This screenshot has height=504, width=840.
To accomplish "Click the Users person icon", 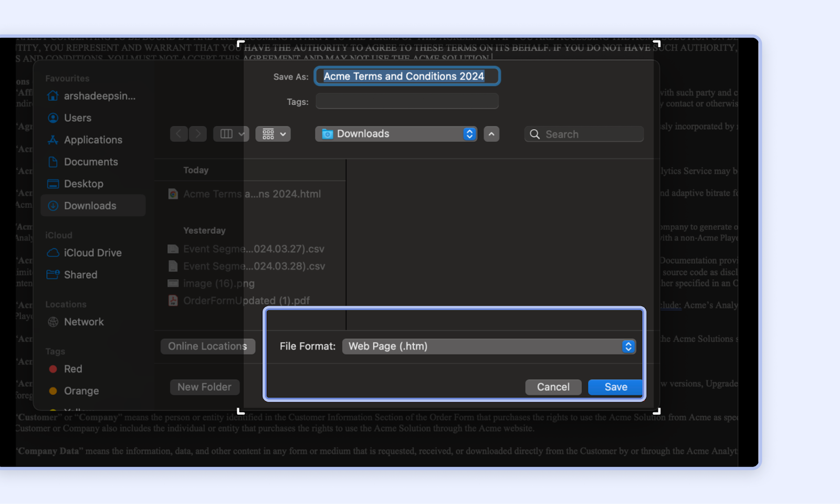I will coord(53,118).
